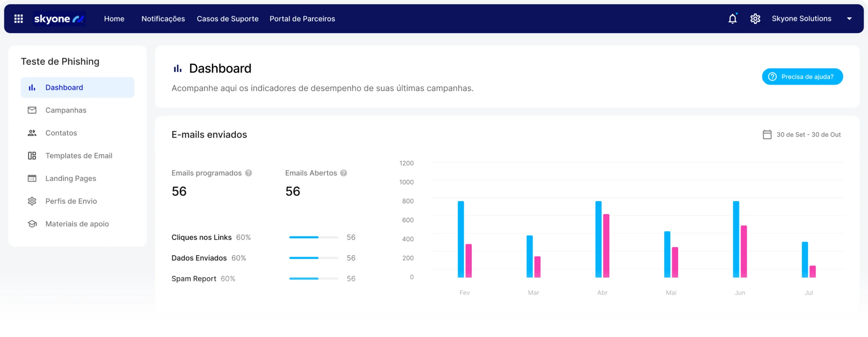Expand the Skyone Solutions account dropdown arrow
Image resolution: width=868 pixels, height=337 pixels.
(849, 19)
